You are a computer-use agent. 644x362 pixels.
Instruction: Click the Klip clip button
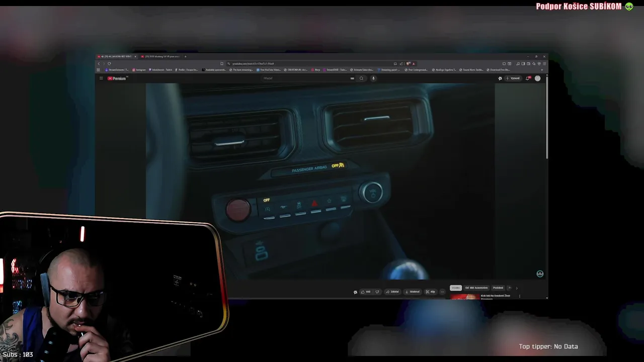click(430, 292)
